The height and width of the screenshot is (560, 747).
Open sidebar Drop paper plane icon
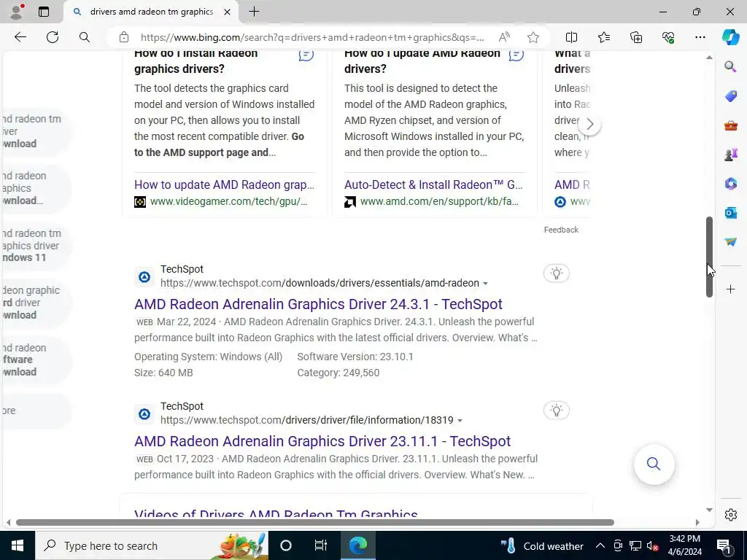pos(730,242)
